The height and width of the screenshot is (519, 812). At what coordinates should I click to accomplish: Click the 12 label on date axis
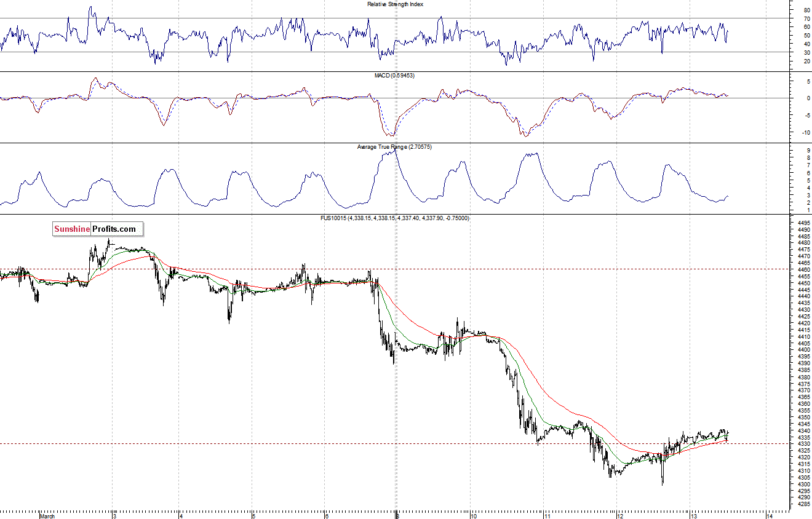click(x=621, y=516)
